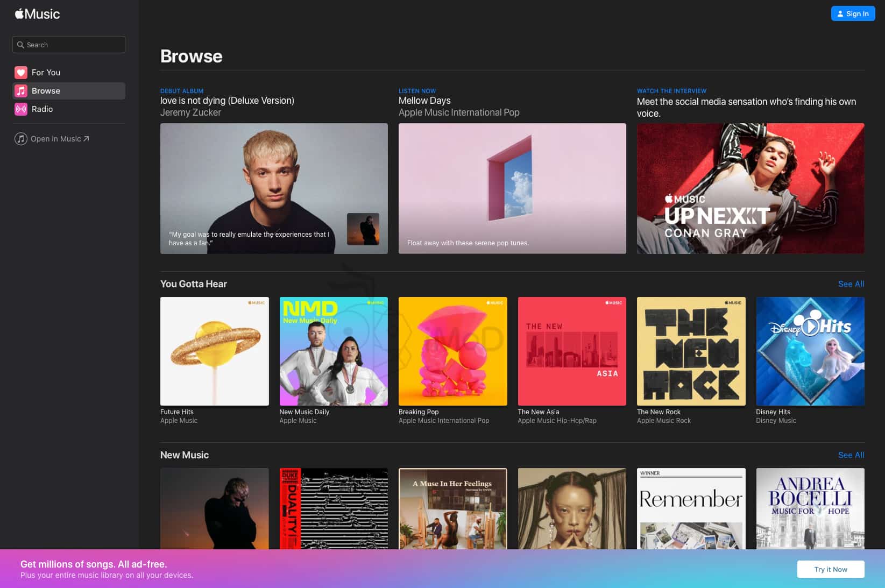This screenshot has height=588, width=885.
Task: Open the Andrea Bocelli Music for Hope album
Action: pos(810,508)
